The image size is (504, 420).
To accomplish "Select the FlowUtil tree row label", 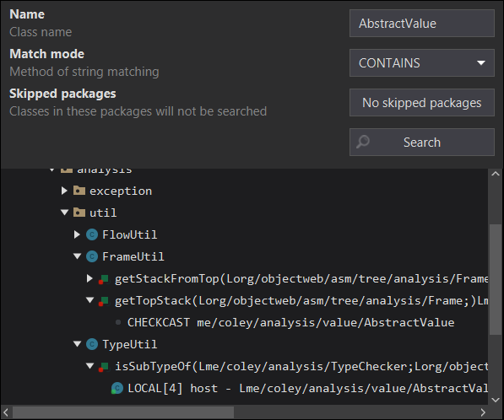I will pyautogui.click(x=129, y=234).
